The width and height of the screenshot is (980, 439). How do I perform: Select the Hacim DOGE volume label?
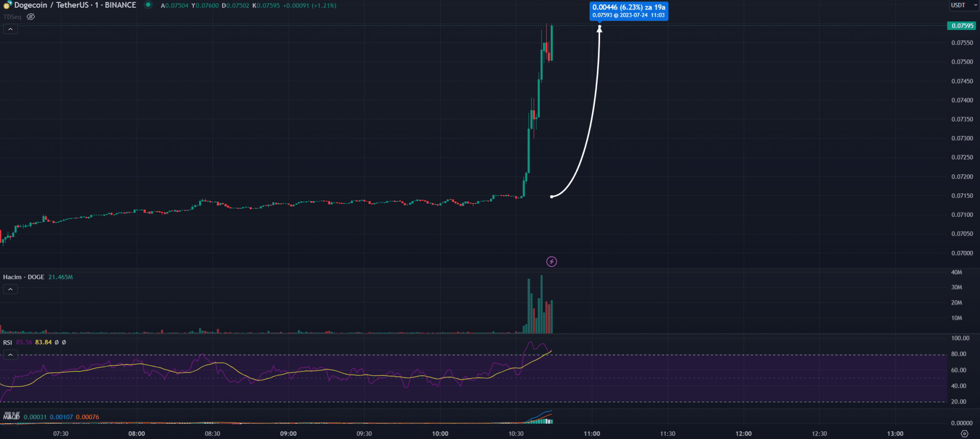point(23,277)
